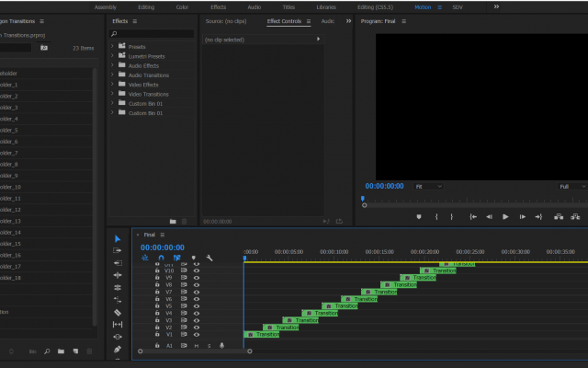This screenshot has width=588, height=368.
Task: Expand the Presets folder
Action: click(x=112, y=46)
